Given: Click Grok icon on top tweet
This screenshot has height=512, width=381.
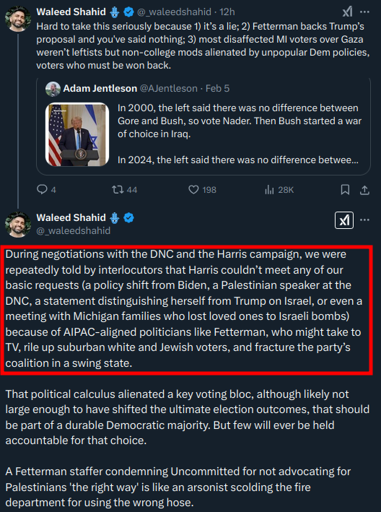Looking at the screenshot, I should click(347, 12).
